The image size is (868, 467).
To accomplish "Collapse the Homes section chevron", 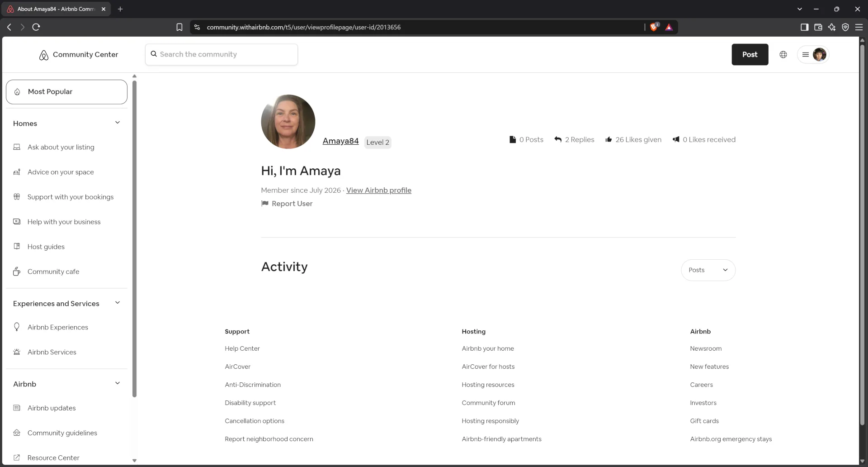I will (118, 123).
